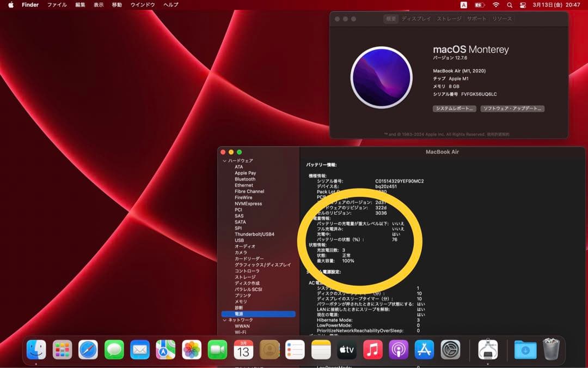Launch FaceTime from the Dock
The width and height of the screenshot is (588, 368).
[x=217, y=349]
